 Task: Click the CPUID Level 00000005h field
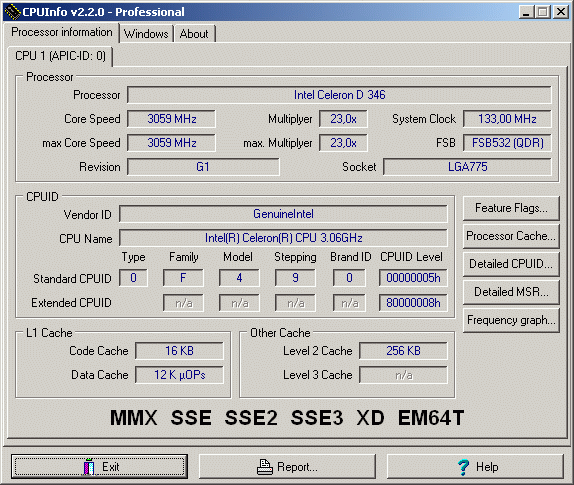tap(413, 278)
